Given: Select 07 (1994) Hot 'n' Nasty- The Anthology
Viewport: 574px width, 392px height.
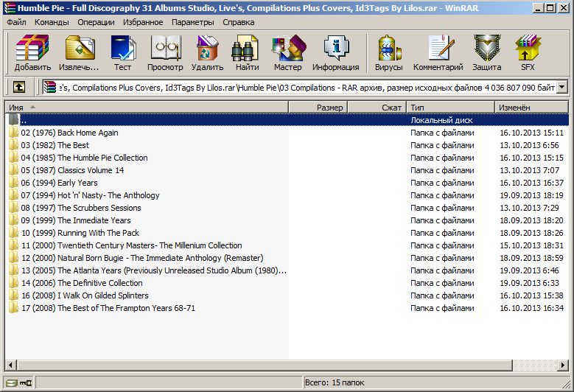Looking at the screenshot, I should 90,195.
